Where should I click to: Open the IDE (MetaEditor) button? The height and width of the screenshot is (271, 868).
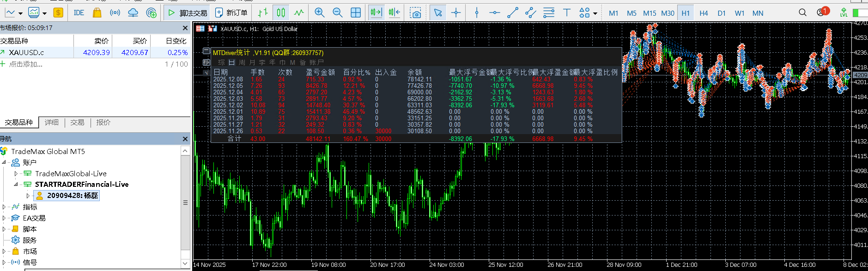pos(79,13)
